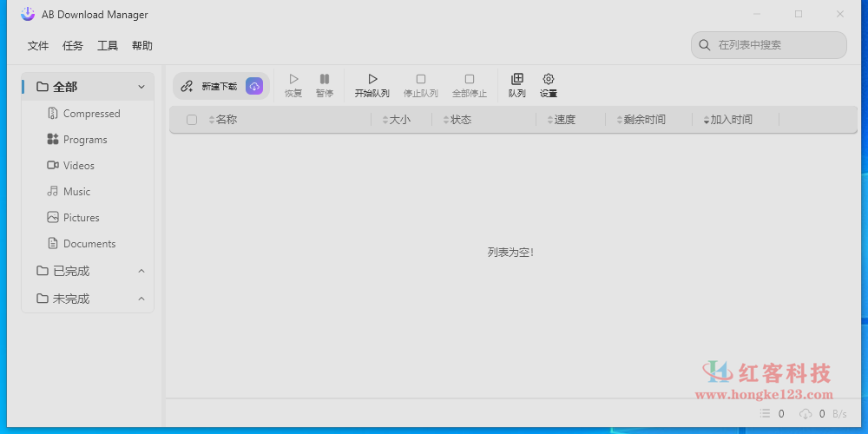
Task: Click the 列表为空! message text
Action: tap(510, 253)
